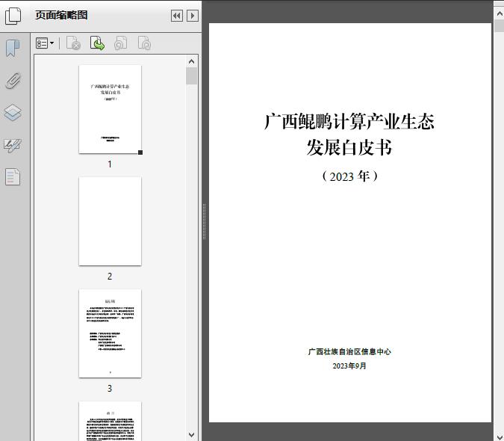Click the delete pages icon
Screen dimensions: 504x441
click(x=73, y=43)
